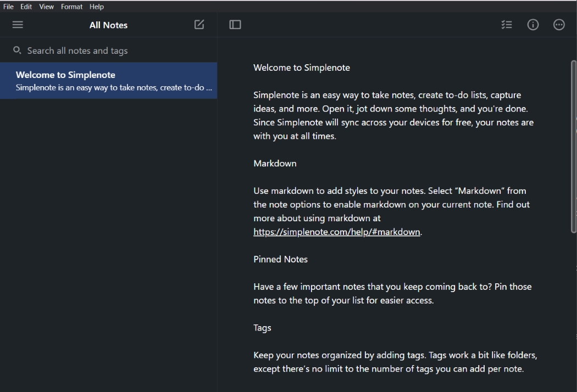Image resolution: width=577 pixels, height=392 pixels.
Task: Open the Edit menu
Action: pyautogui.click(x=26, y=7)
